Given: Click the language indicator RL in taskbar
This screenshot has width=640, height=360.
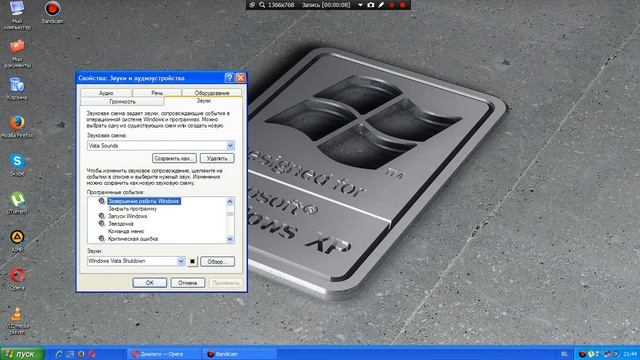Looking at the screenshot, I should pos(564,354).
